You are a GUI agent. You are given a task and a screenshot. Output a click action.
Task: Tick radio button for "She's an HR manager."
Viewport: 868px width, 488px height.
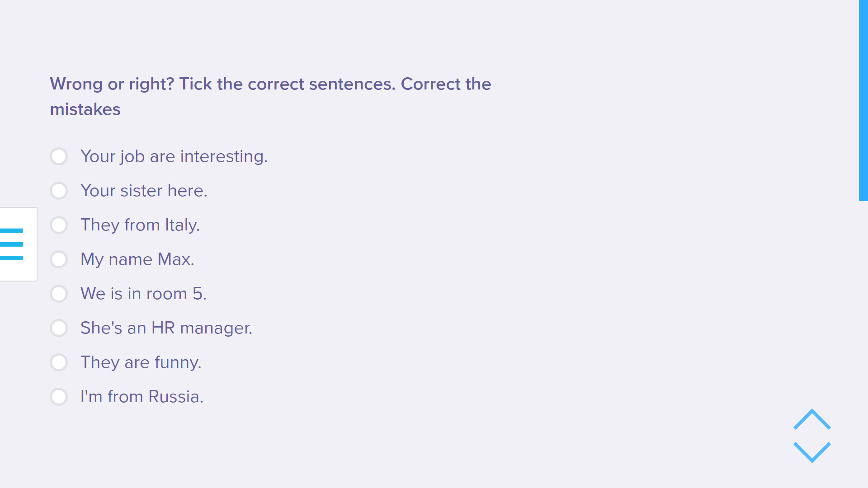click(59, 328)
